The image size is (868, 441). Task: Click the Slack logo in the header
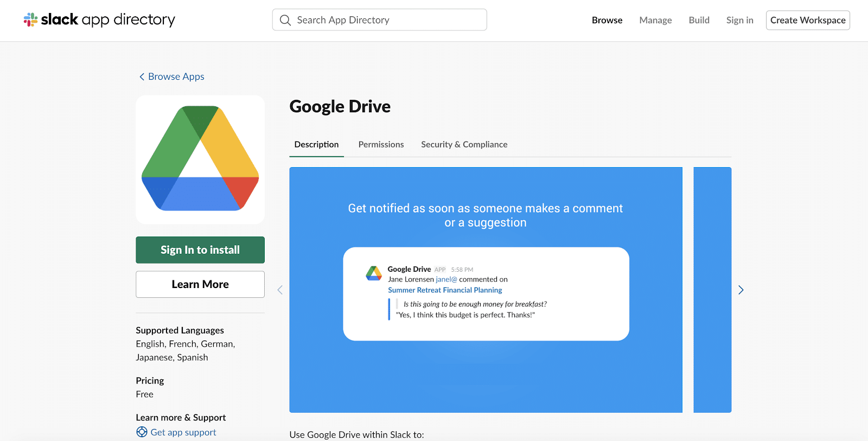click(31, 20)
